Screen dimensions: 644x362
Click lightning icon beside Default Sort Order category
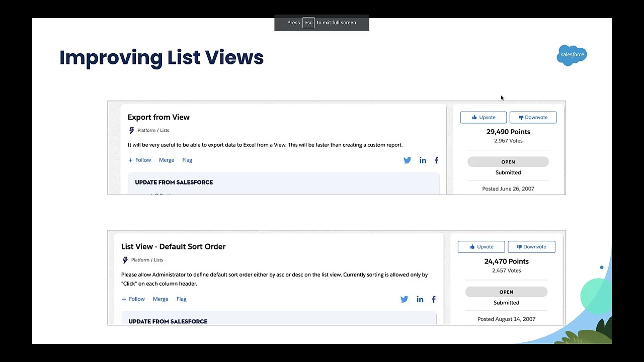125,260
